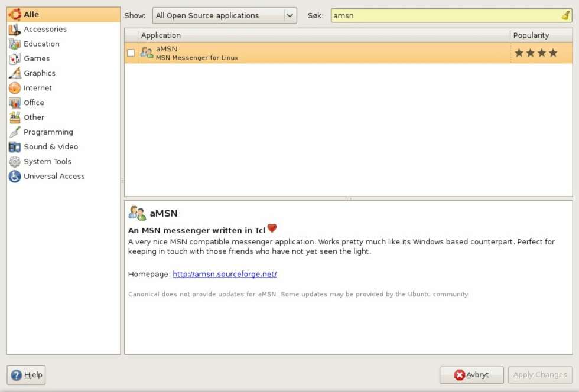Click the Accessories category icon
The height and width of the screenshot is (392, 579).
point(15,29)
